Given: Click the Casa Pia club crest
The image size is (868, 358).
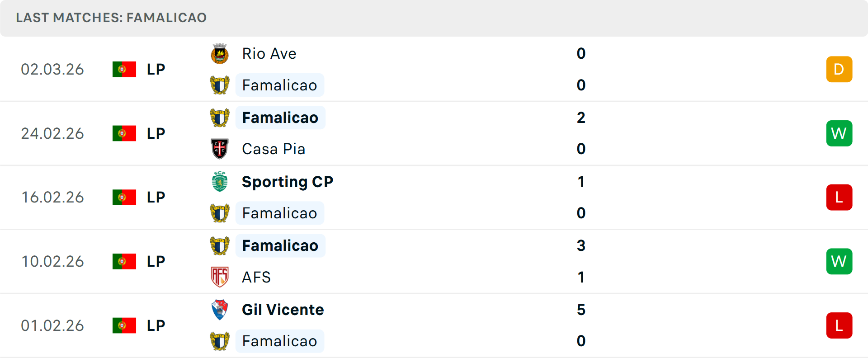Looking at the screenshot, I should click(220, 149).
